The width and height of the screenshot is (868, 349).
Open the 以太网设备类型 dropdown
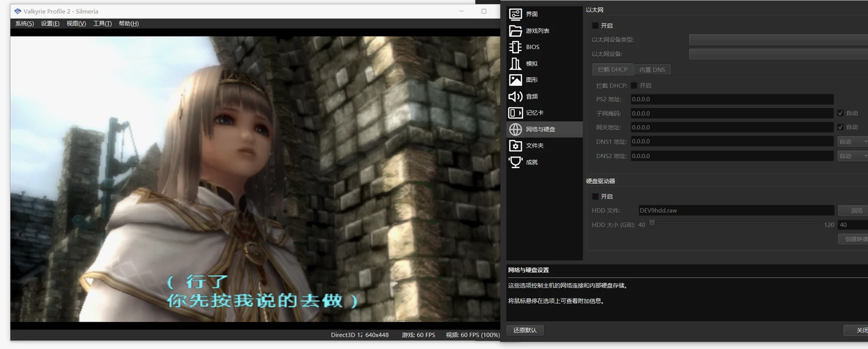pyautogui.click(x=778, y=40)
